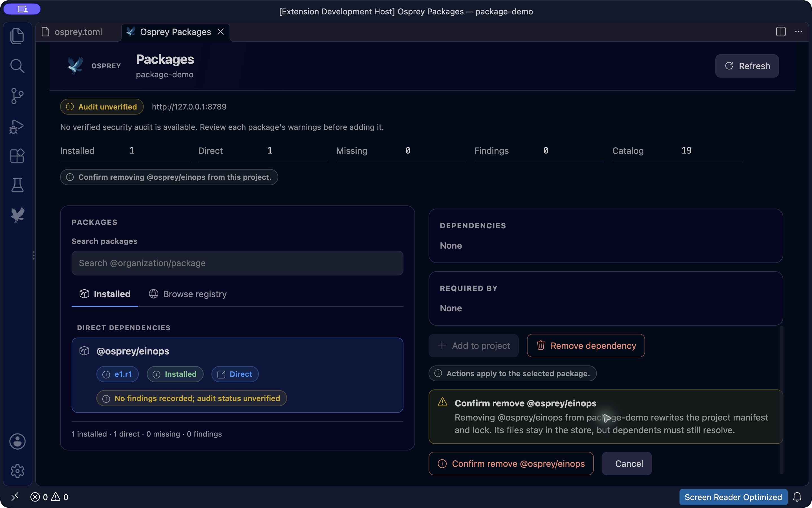
Task: Cancel the removal confirmation
Action: [627, 464]
